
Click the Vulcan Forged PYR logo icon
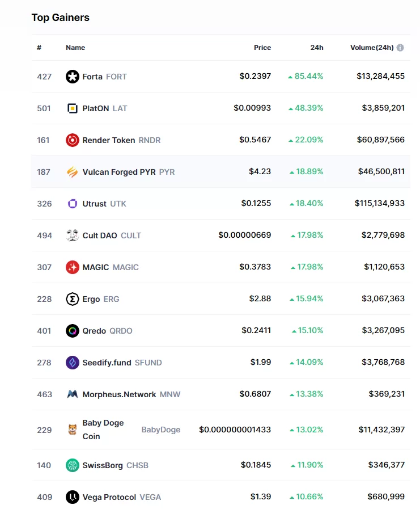(x=72, y=172)
